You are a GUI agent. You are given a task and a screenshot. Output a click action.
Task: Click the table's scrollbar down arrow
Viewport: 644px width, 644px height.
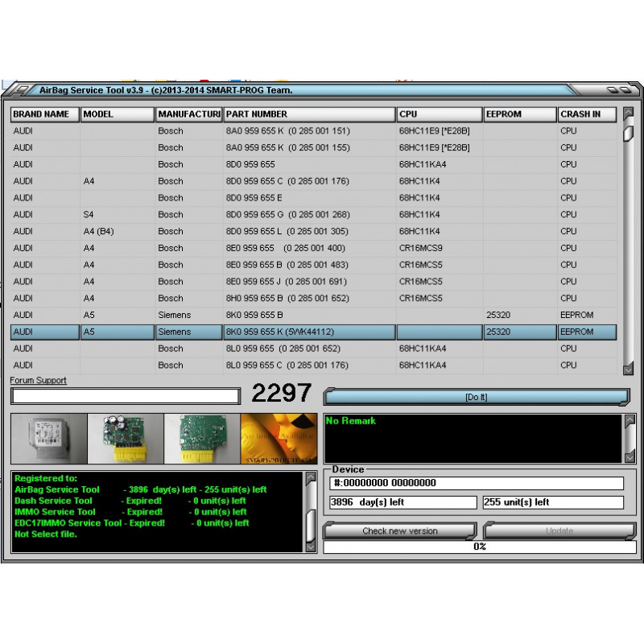[629, 369]
